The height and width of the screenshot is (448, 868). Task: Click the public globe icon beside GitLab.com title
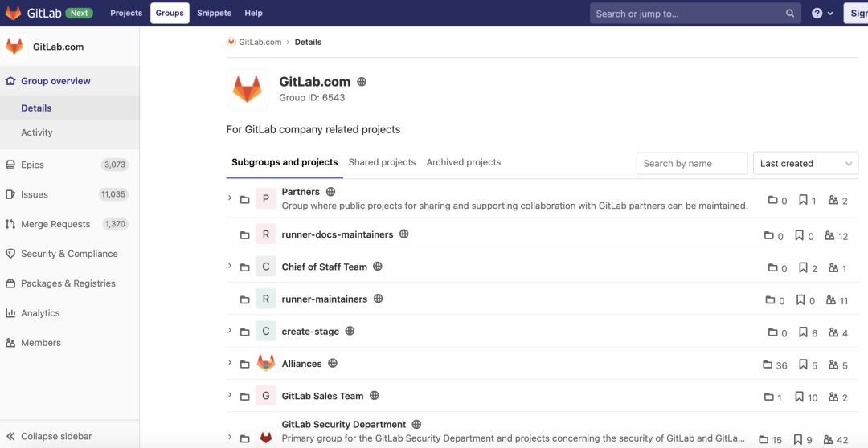coord(362,82)
